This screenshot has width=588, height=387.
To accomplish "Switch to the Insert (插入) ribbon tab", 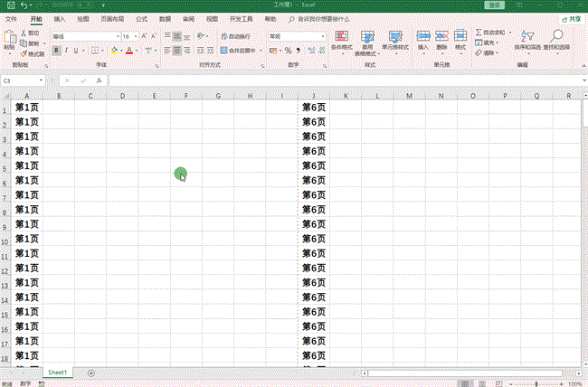I will point(60,18).
